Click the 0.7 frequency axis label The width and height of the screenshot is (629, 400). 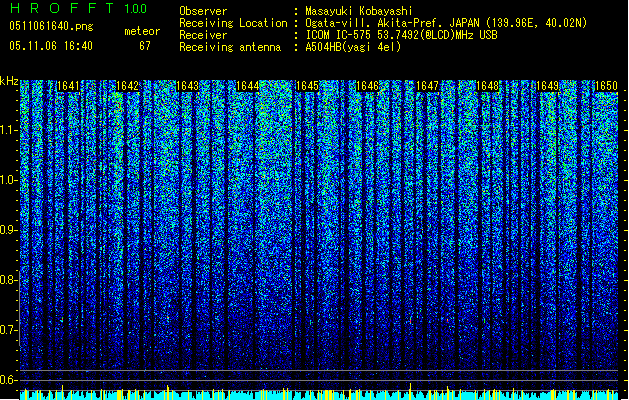(x=8, y=330)
